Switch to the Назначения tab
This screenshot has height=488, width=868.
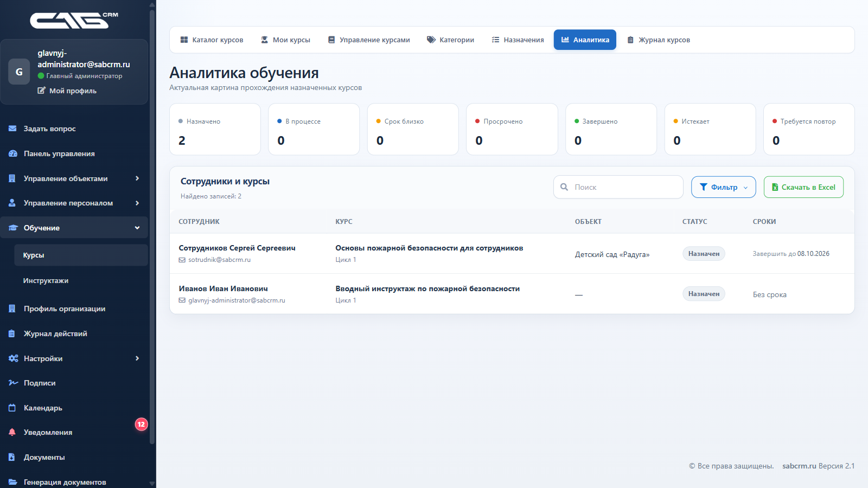(x=518, y=40)
